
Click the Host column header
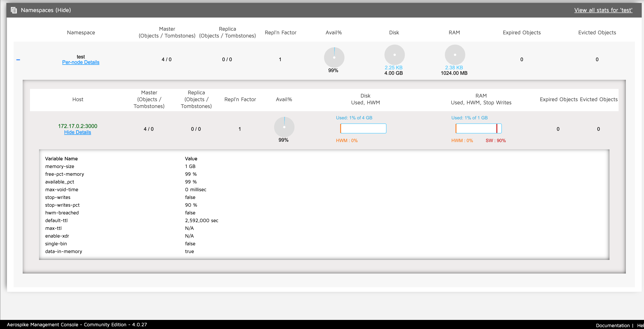tap(78, 99)
